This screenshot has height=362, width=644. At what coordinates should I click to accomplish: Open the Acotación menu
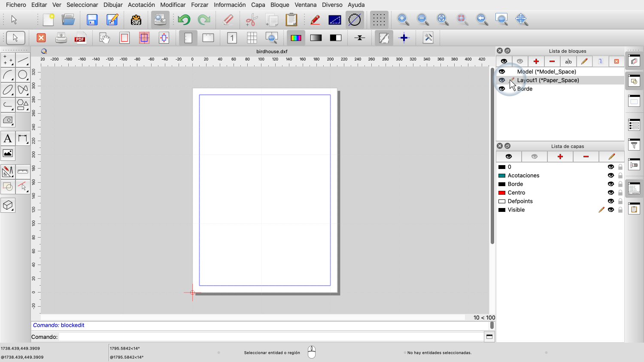(141, 5)
